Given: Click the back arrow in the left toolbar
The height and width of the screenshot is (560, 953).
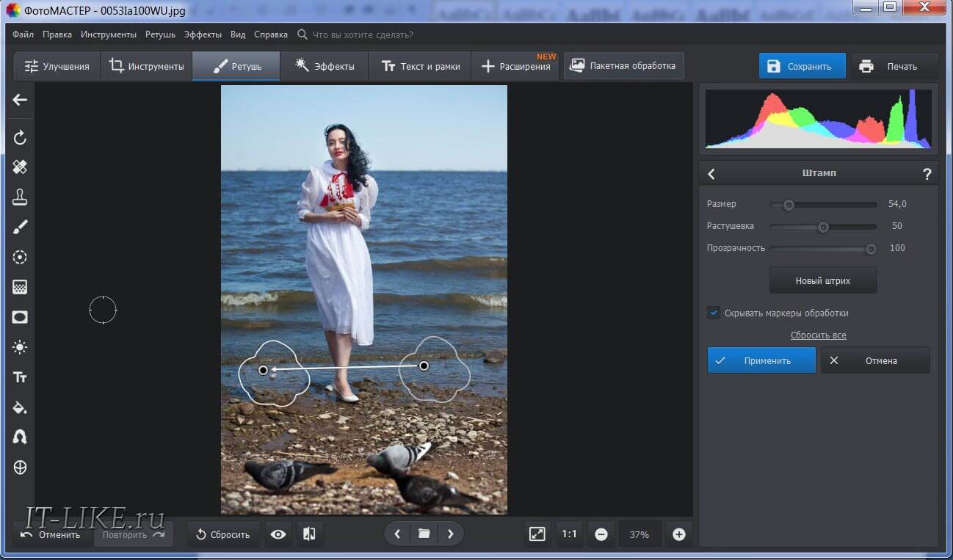Looking at the screenshot, I should 20,100.
